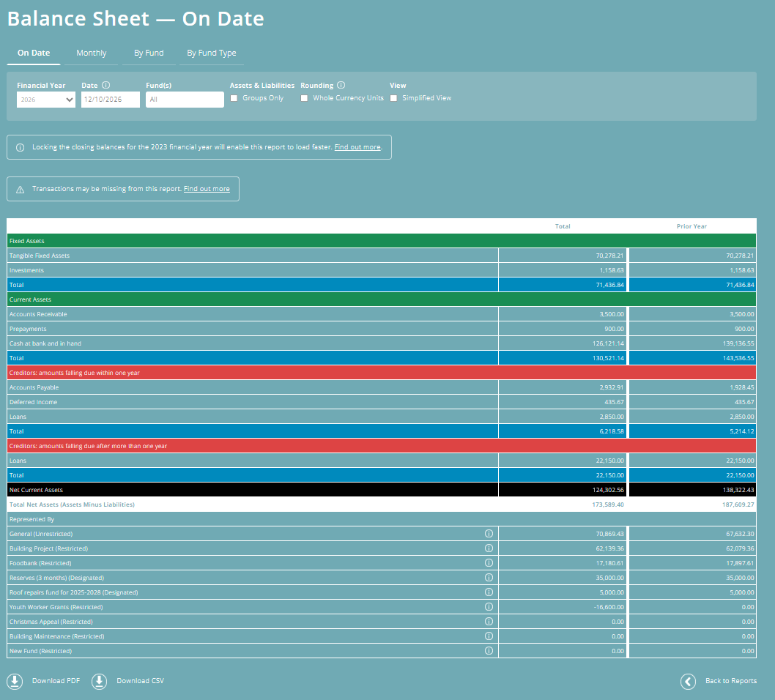The height and width of the screenshot is (700, 775).
Task: Open info for Christmas Appeal fund
Action: 489,622
